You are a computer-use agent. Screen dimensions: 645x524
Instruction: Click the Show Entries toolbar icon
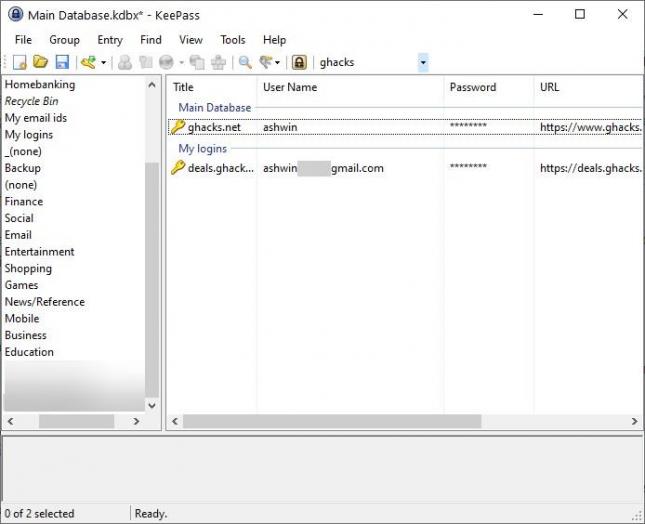pos(266,63)
